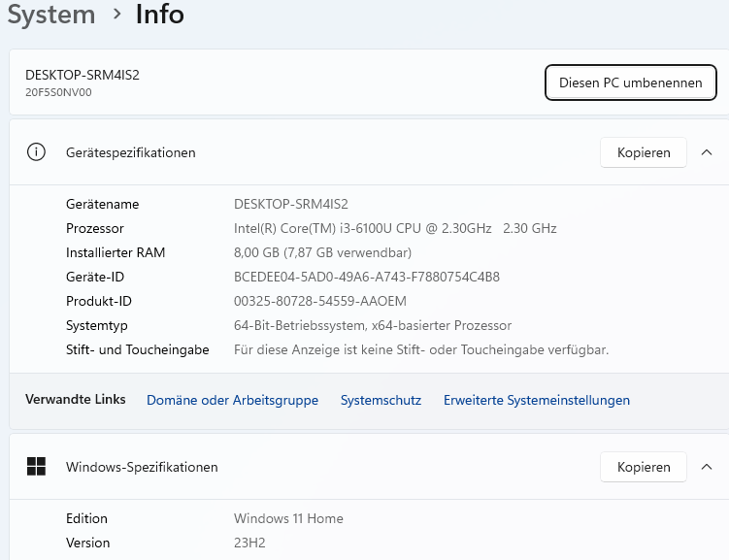
Task: Click the installed RAM value 8,00 GB
Action: 322,252
